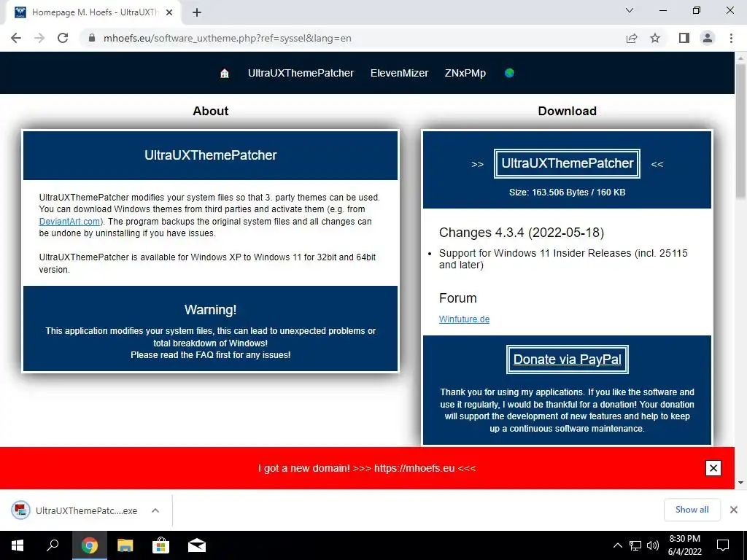Viewport: 747px width, 560px height.
Task: Open Windows taskbar search icon
Action: click(53, 545)
